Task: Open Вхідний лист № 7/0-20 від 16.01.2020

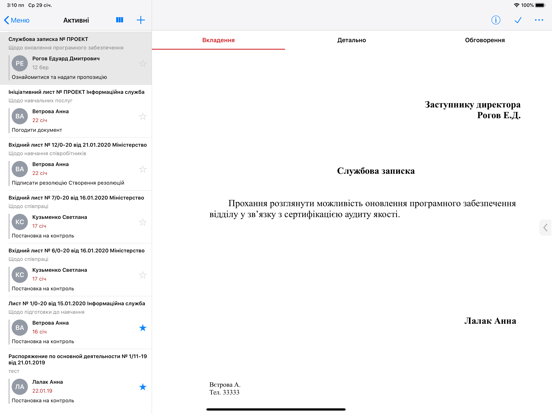Action: point(76,217)
